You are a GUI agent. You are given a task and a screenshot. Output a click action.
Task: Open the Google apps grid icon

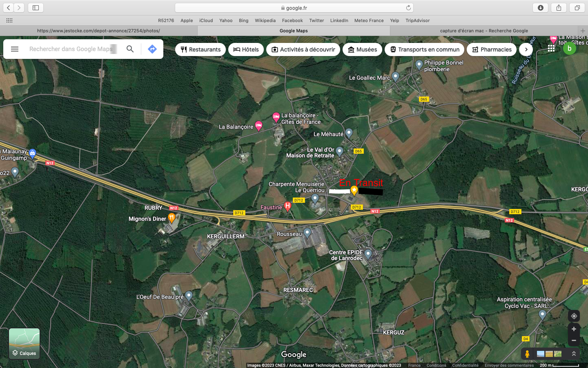pos(551,48)
